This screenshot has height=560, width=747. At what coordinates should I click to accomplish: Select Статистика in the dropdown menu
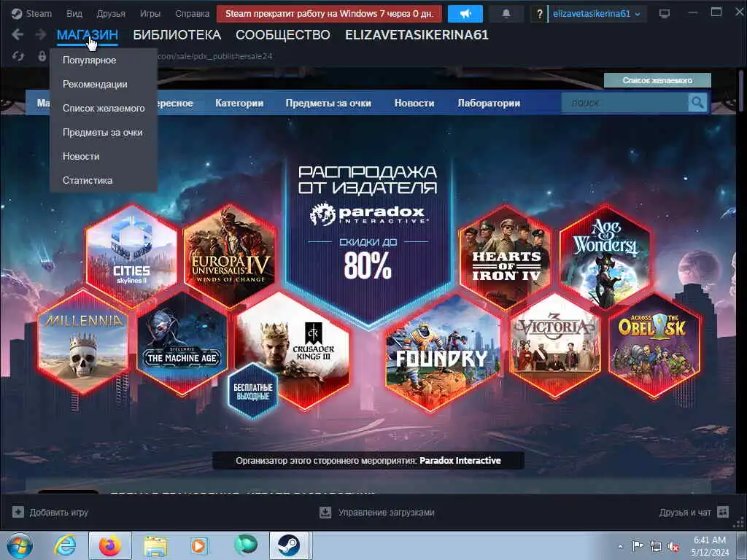tap(88, 180)
